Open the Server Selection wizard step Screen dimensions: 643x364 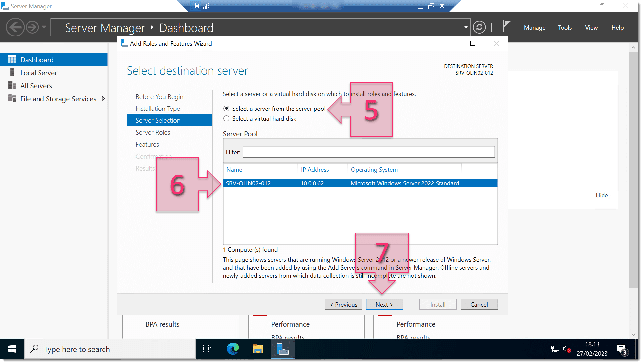coord(169,120)
